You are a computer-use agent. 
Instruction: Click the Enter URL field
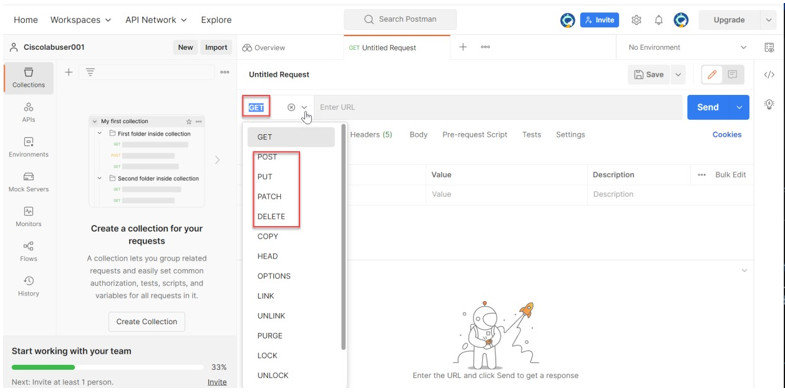pyautogui.click(x=498, y=107)
